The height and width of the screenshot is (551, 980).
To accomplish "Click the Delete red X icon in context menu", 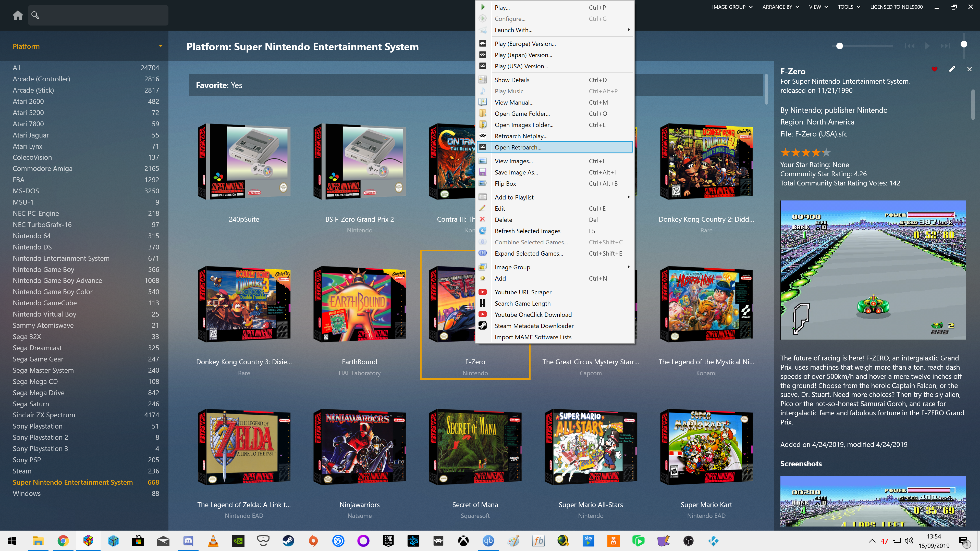I will 482,219.
